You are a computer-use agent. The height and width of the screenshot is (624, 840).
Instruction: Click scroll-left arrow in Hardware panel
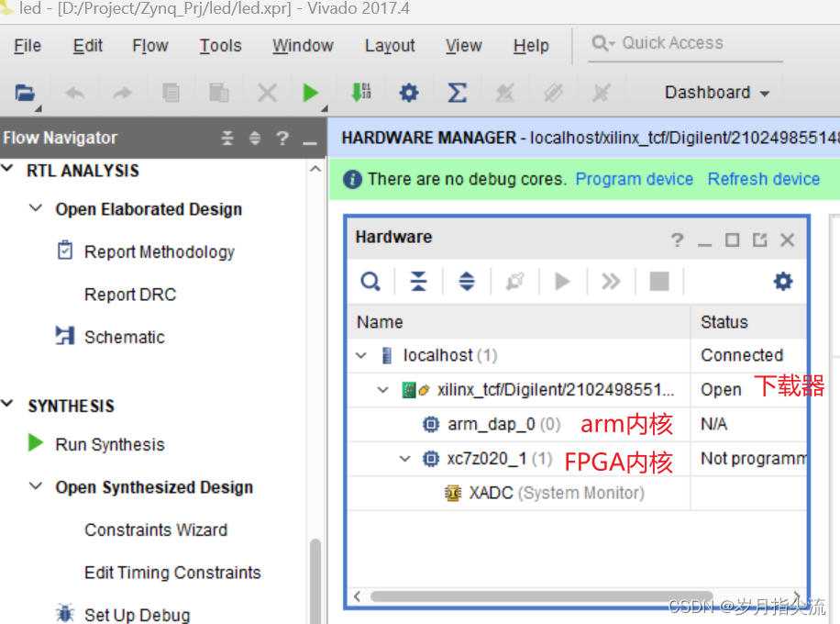pyautogui.click(x=358, y=596)
